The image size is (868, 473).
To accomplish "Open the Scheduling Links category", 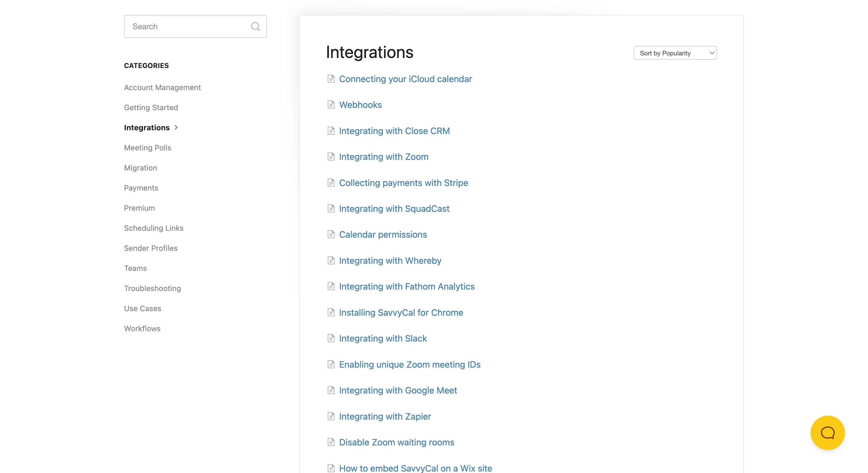I will (153, 228).
